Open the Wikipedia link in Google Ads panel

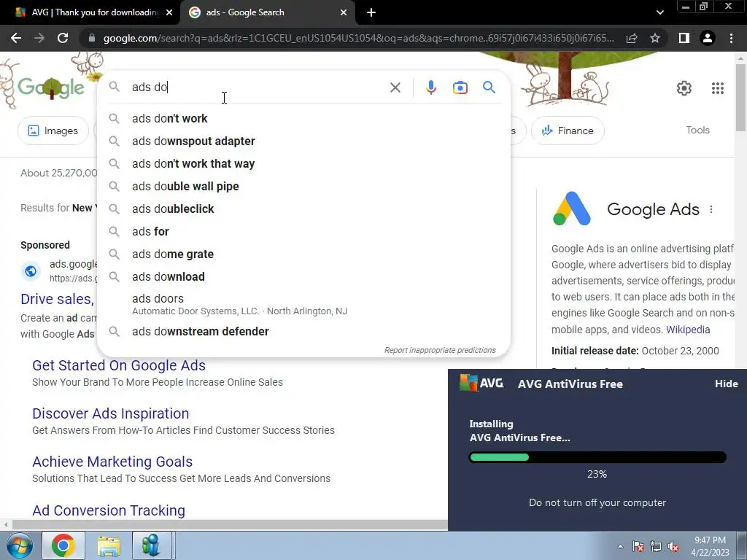coord(687,330)
